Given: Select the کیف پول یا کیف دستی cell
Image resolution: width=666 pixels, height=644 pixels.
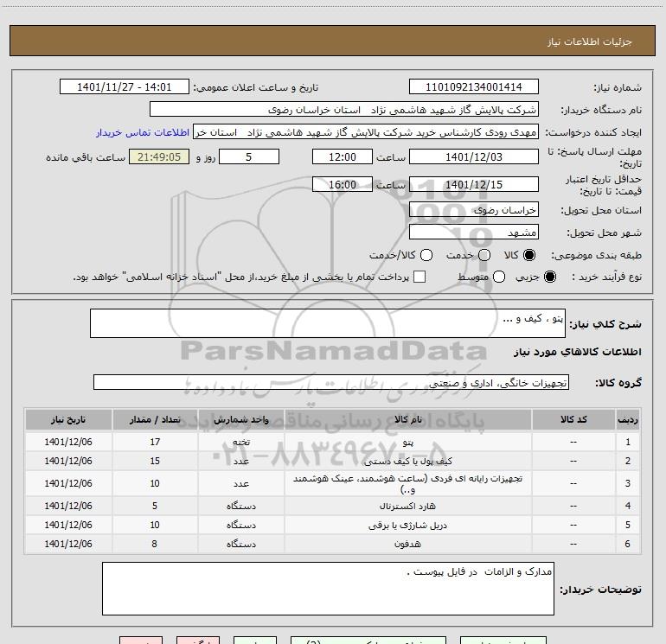Looking at the screenshot, I should (407, 461).
